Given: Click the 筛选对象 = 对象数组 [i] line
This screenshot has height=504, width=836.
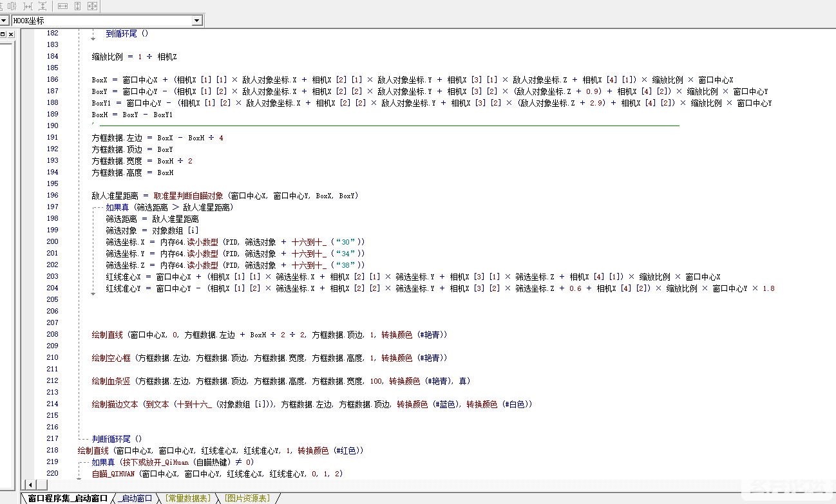Looking at the screenshot, I should 152,230.
